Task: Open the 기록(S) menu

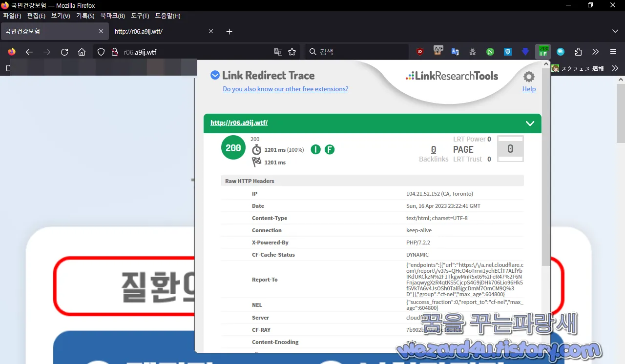Action: tap(85, 16)
